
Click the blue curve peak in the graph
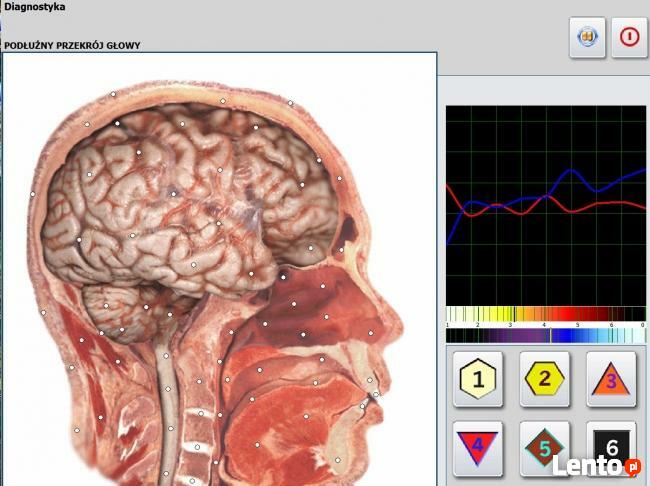point(576,172)
